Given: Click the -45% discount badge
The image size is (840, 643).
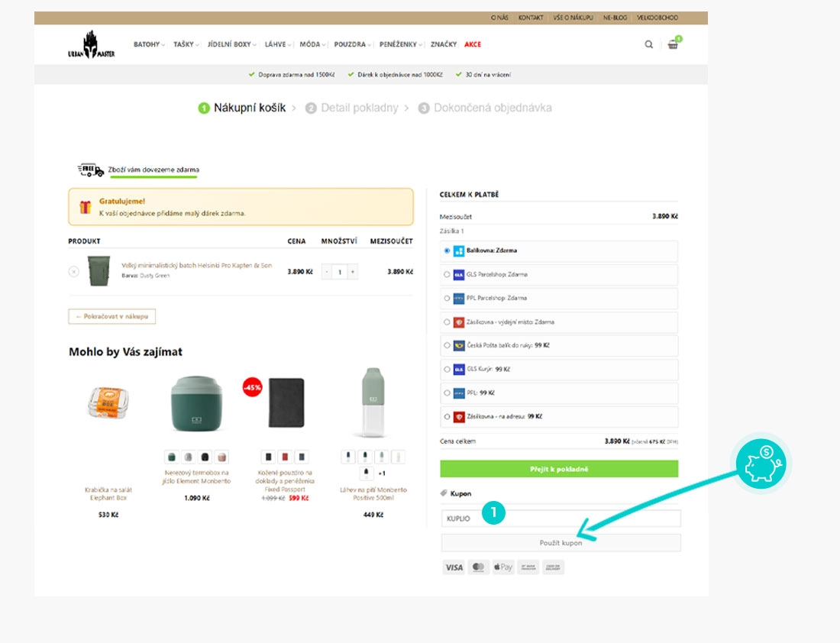Looking at the screenshot, I should (252, 387).
